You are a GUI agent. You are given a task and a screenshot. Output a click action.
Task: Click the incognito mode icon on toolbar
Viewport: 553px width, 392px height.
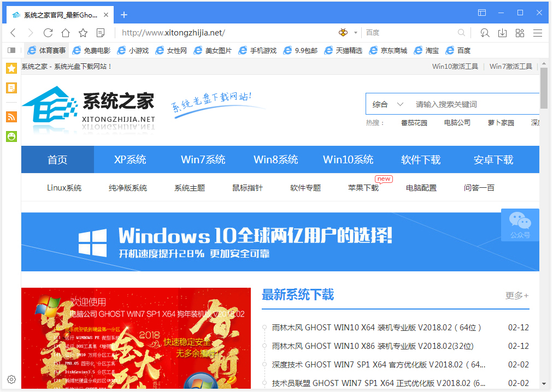coord(485,33)
